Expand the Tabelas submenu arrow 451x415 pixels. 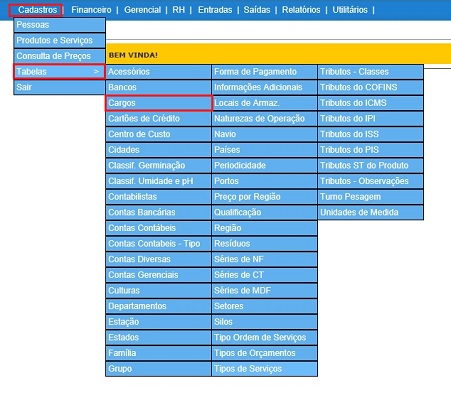96,71
